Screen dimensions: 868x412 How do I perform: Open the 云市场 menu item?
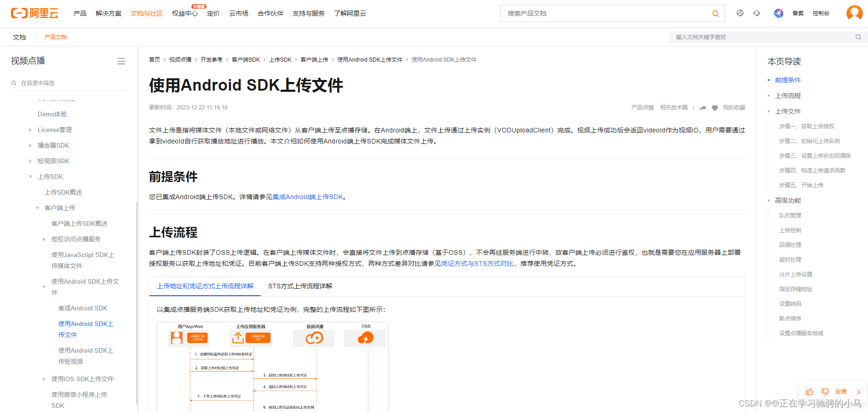pyautogui.click(x=239, y=13)
